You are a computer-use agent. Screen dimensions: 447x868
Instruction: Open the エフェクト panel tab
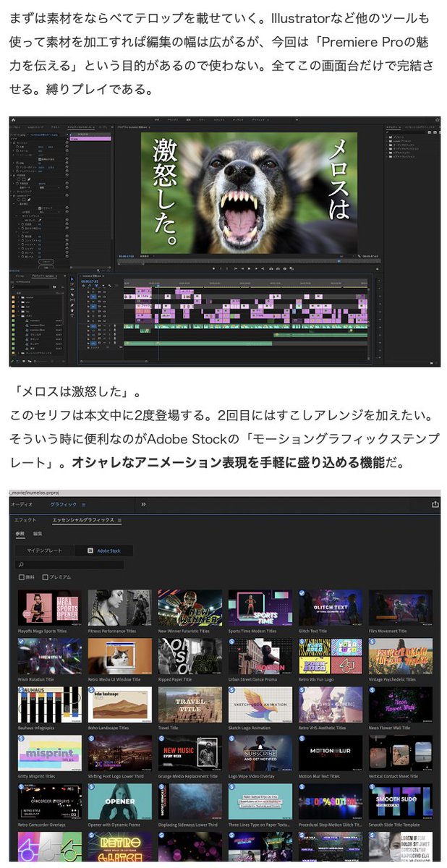click(25, 520)
